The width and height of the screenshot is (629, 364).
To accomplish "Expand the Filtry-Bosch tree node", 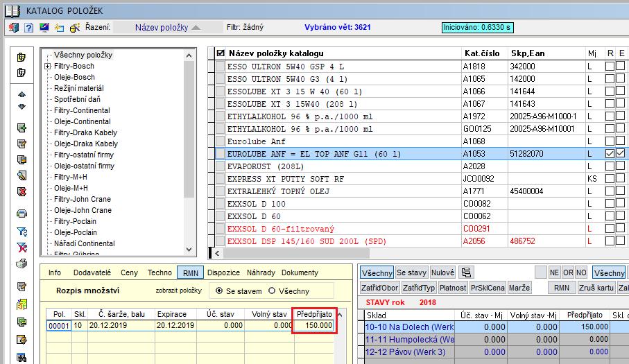I will coord(47,66).
